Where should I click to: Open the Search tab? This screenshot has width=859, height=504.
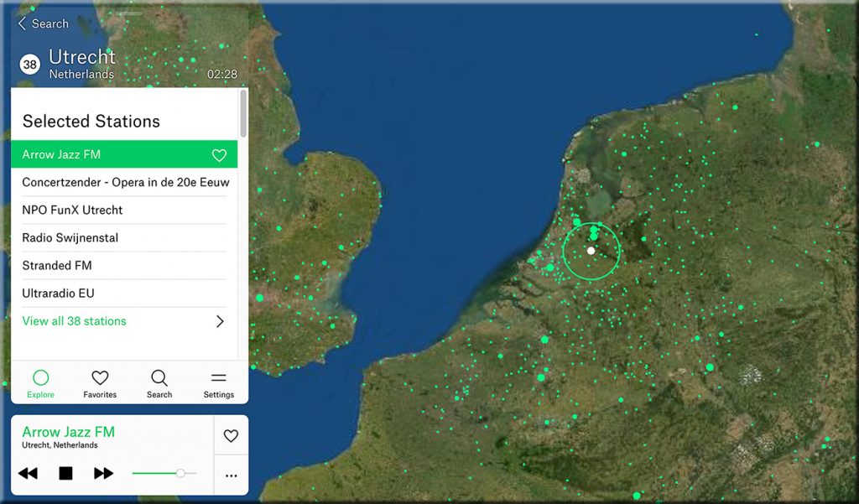click(159, 383)
